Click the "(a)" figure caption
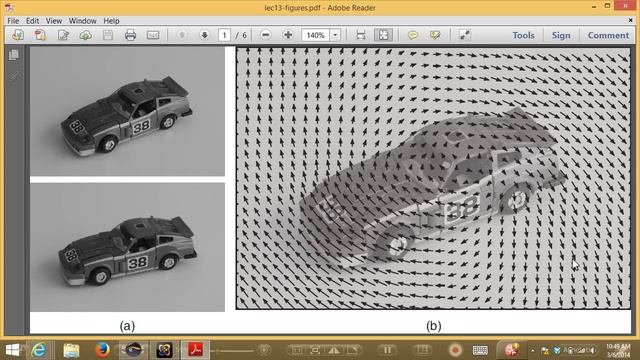This screenshot has width=640, height=360. point(127,326)
